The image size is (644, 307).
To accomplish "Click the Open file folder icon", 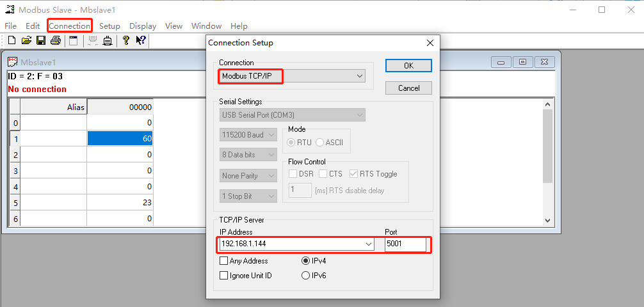I will point(26,41).
